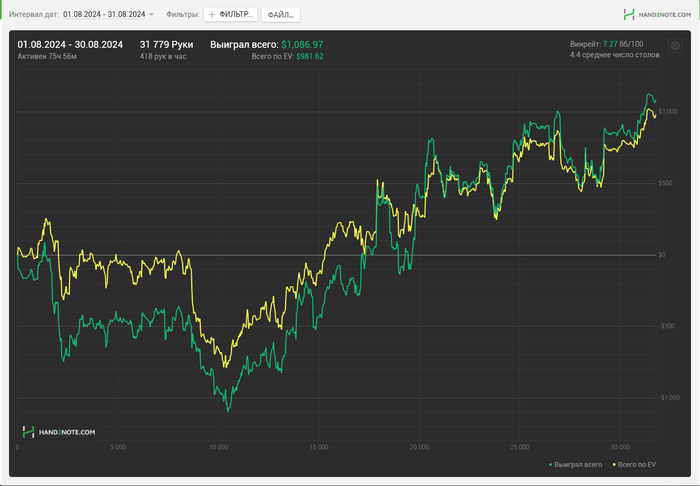
Task: Click the 10 000 x-axis label
Action: coord(218,447)
